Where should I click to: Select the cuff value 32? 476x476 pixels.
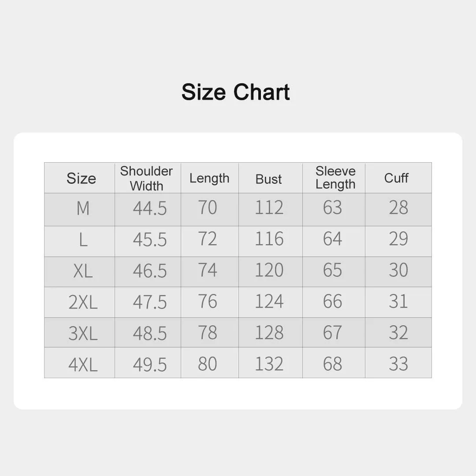[398, 333]
